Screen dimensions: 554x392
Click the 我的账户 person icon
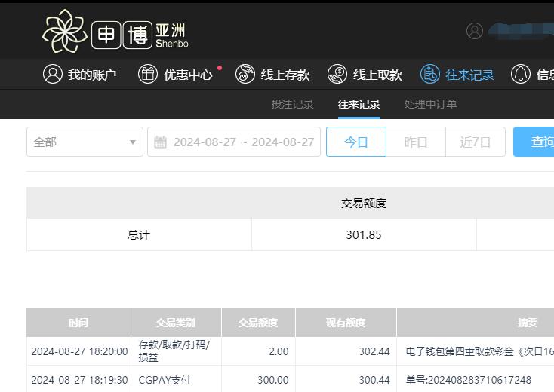click(x=53, y=74)
